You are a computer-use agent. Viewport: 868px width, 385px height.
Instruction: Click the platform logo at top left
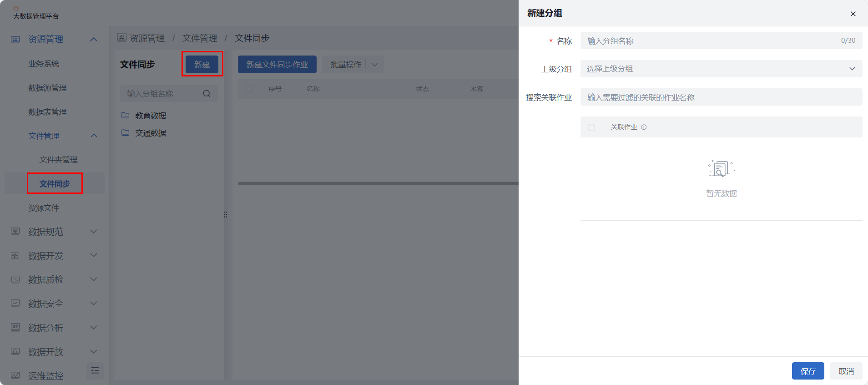[16, 8]
